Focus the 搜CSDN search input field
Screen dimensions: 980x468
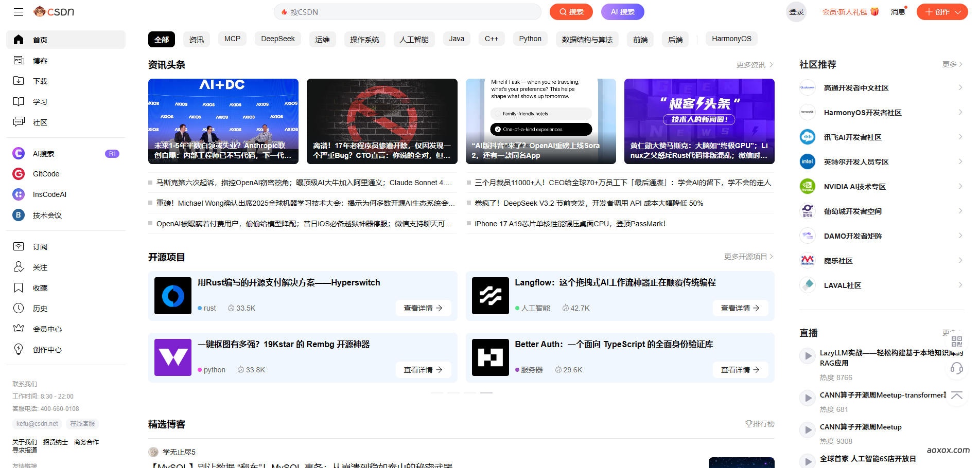click(412, 12)
